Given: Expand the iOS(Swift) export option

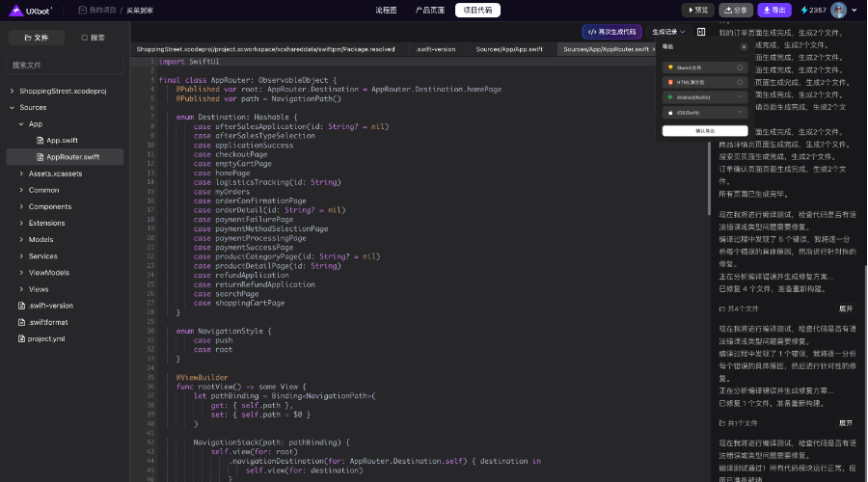Looking at the screenshot, I should [740, 112].
